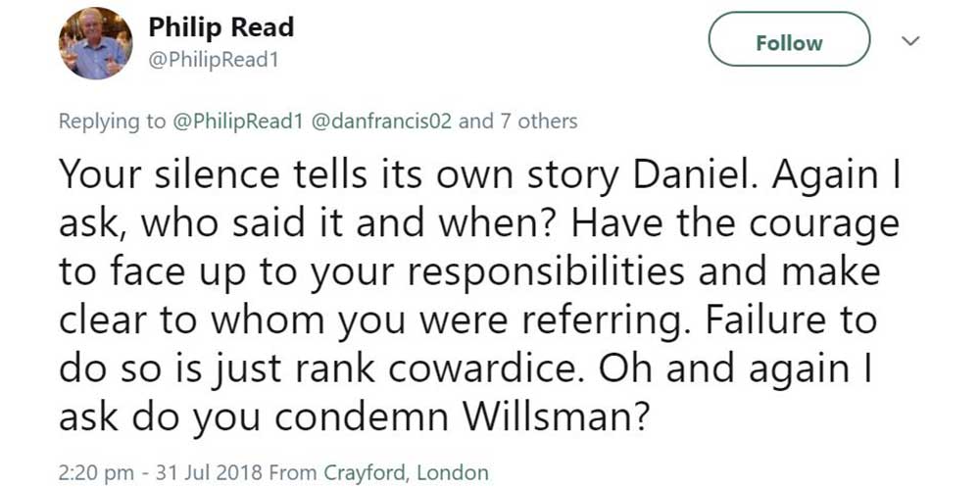
Task: Open the tweet options chevron menu
Action: point(911,42)
